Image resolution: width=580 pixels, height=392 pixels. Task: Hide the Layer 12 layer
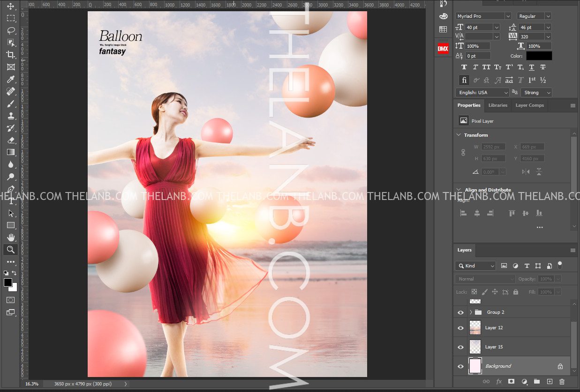[460, 328]
